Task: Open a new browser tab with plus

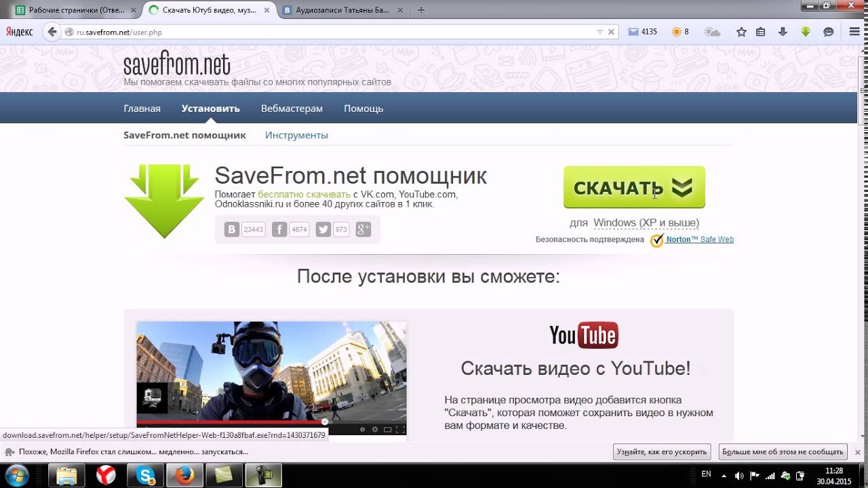Action: tap(421, 10)
